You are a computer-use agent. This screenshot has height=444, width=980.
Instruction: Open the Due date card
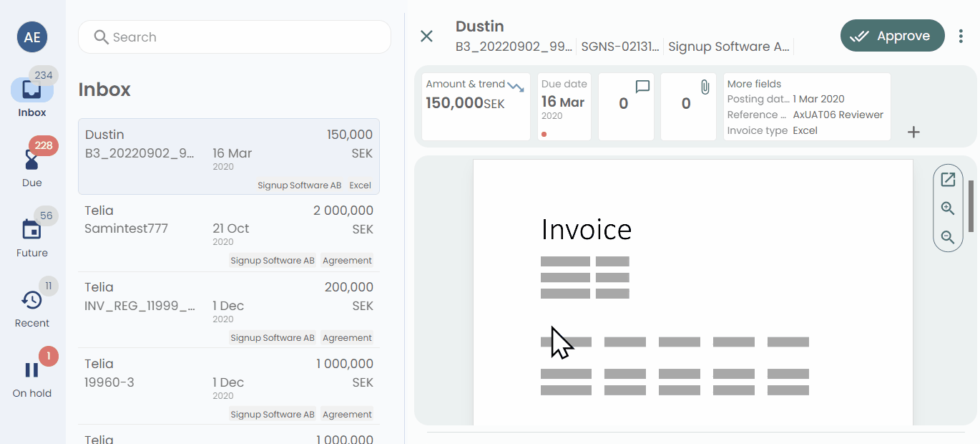click(x=564, y=106)
